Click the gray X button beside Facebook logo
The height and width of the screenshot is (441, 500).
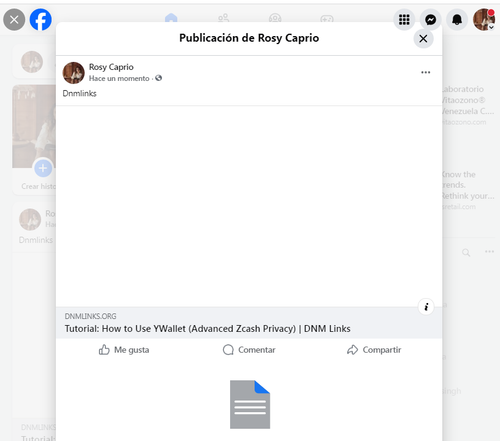tap(14, 20)
